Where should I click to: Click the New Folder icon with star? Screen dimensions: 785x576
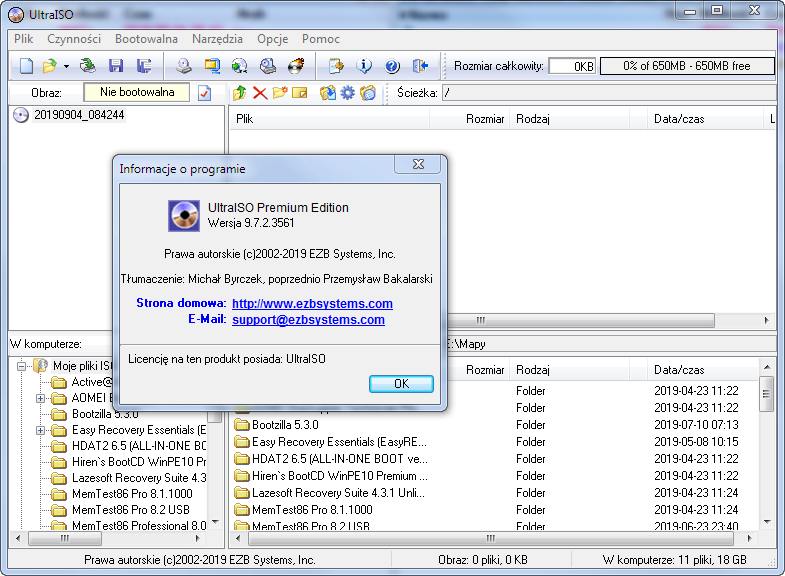pos(280,93)
